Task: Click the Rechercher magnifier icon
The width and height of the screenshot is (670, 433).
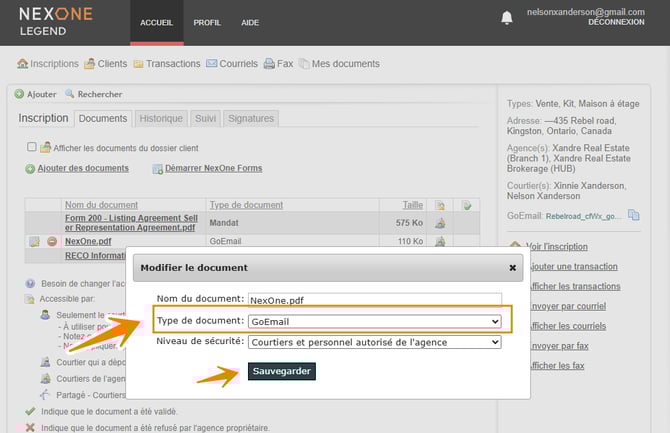Action: [x=69, y=94]
